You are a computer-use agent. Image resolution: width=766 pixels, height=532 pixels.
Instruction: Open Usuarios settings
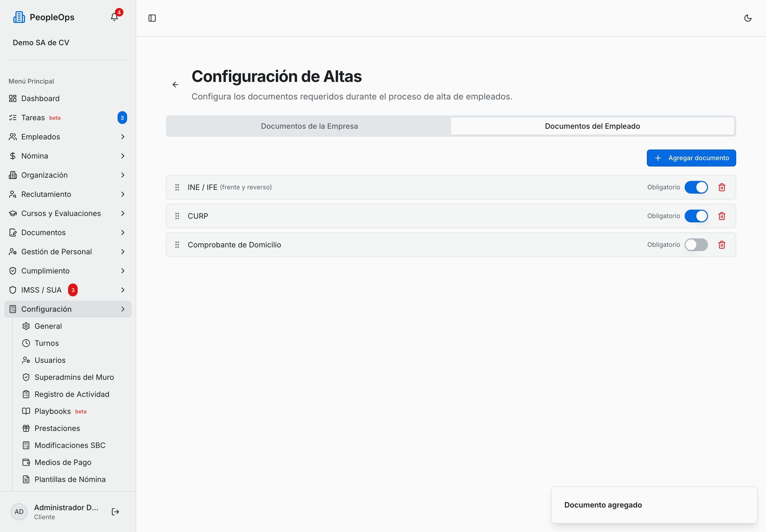pyautogui.click(x=50, y=360)
